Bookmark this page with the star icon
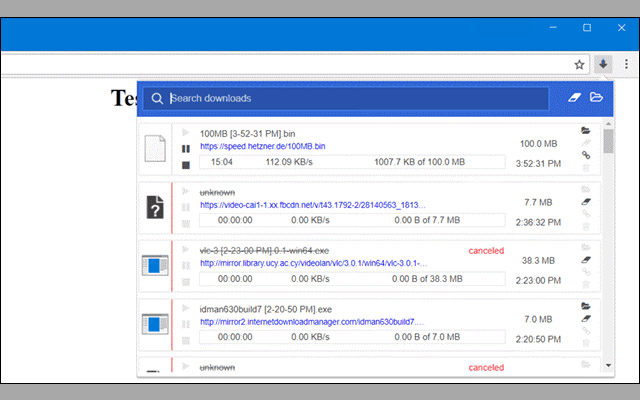 pos(579,64)
